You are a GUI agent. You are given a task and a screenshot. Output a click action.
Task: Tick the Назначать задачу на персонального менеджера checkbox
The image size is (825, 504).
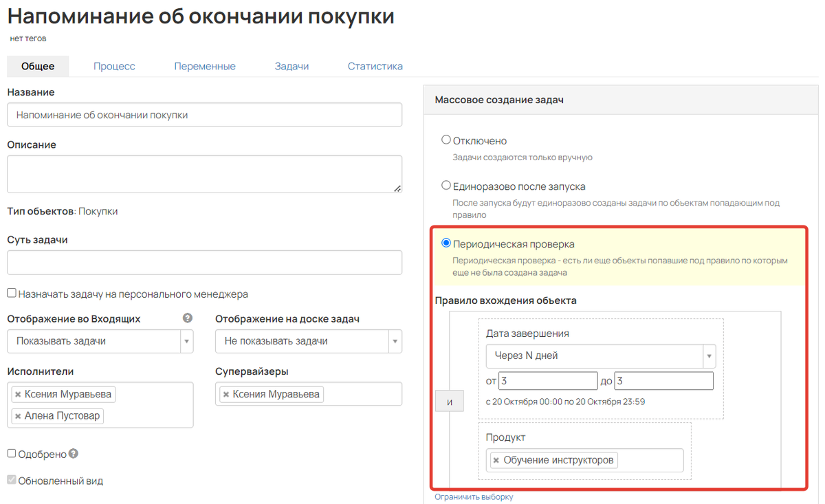[12, 293]
